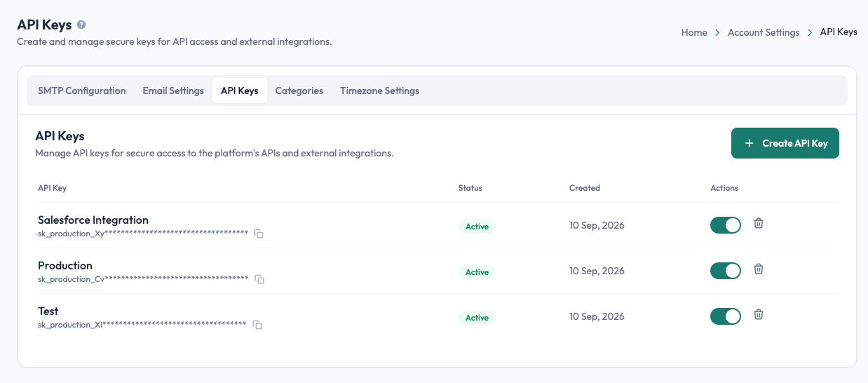Click created date of Test key

click(x=597, y=316)
